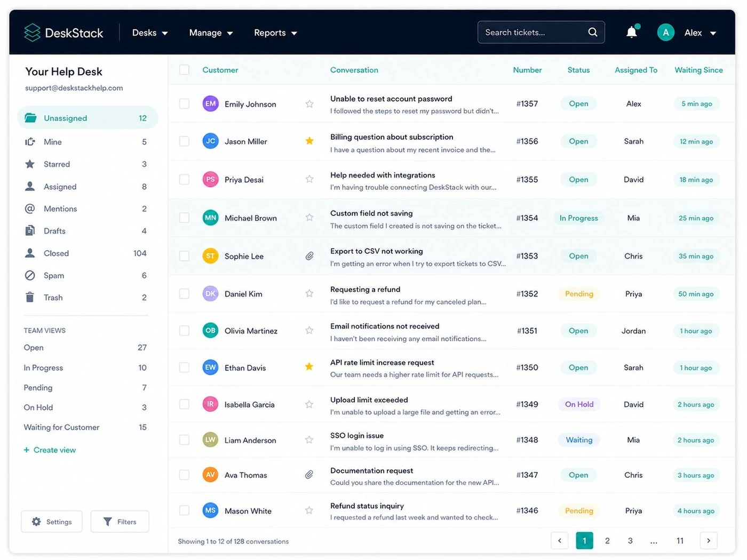The height and width of the screenshot is (560, 747).
Task: Open the Filters button
Action: coord(120,522)
